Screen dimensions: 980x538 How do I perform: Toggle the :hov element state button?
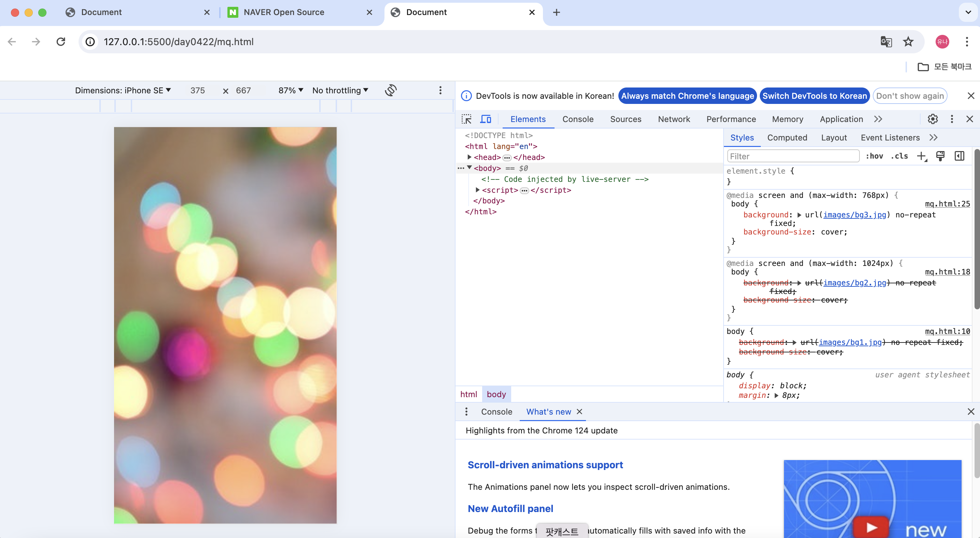point(874,156)
